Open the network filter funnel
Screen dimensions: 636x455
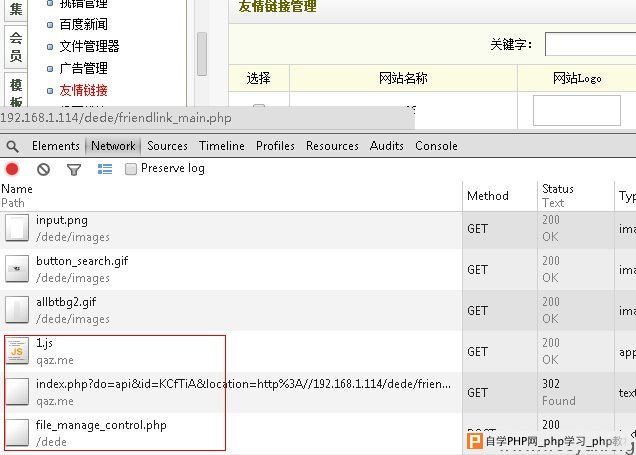73,169
